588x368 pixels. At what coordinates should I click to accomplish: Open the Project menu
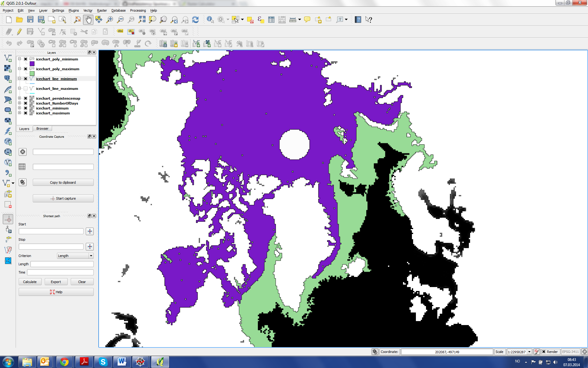pos(8,10)
